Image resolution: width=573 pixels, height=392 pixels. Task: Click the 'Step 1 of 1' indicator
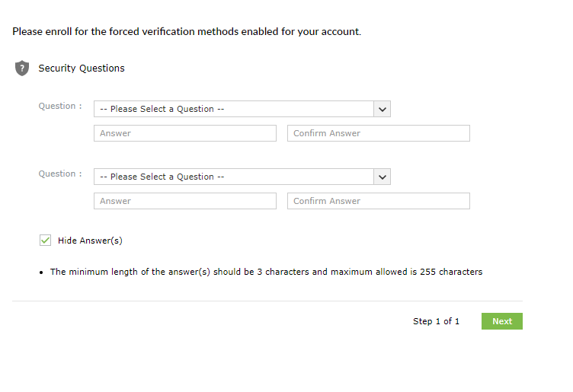(x=436, y=321)
